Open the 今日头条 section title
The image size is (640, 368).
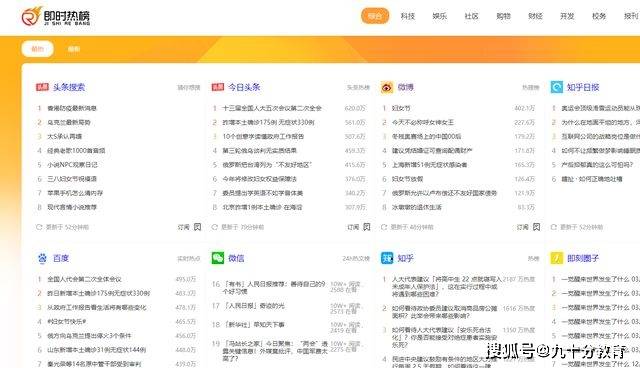click(x=244, y=87)
